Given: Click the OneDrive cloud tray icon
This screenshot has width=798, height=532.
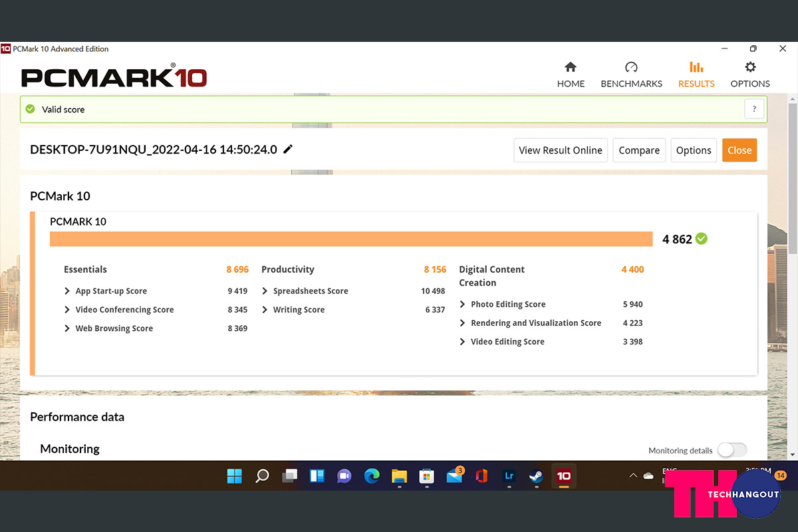Looking at the screenshot, I should pyautogui.click(x=648, y=476).
